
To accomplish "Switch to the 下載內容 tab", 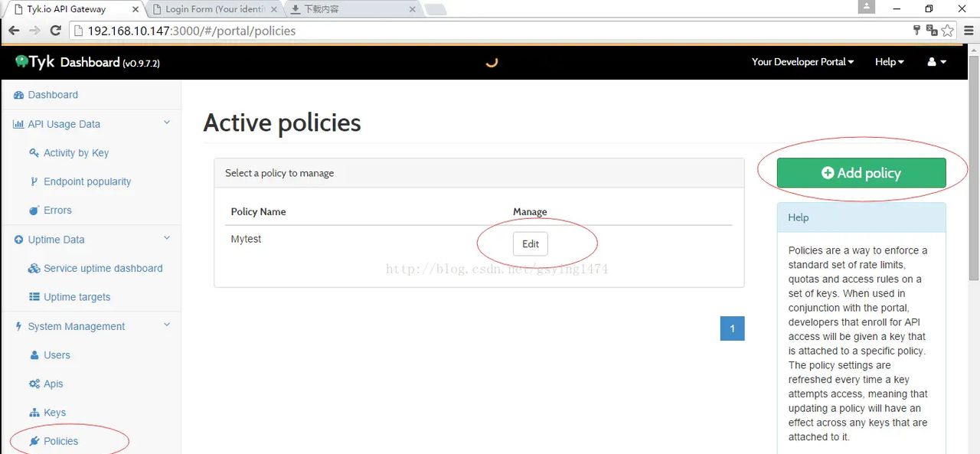I will pyautogui.click(x=352, y=9).
